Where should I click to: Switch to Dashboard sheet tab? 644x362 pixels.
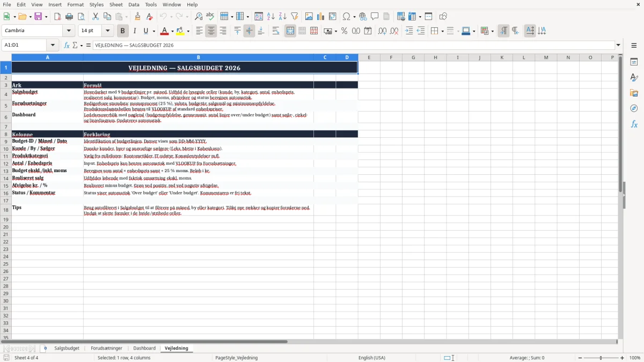[x=144, y=348]
